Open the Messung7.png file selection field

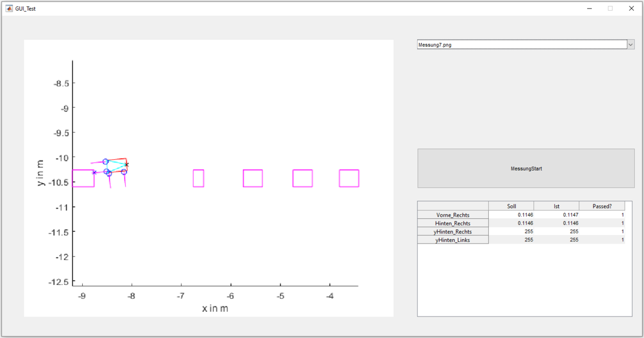click(x=521, y=45)
